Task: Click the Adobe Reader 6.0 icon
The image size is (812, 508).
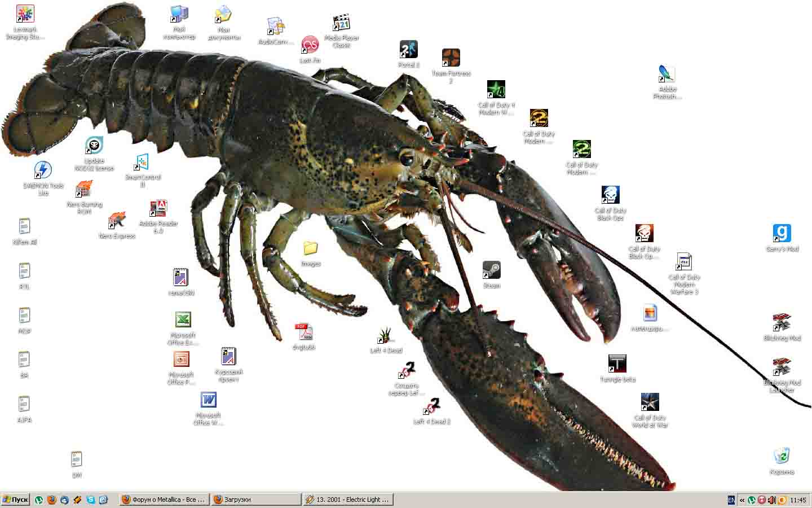Action: point(158,209)
